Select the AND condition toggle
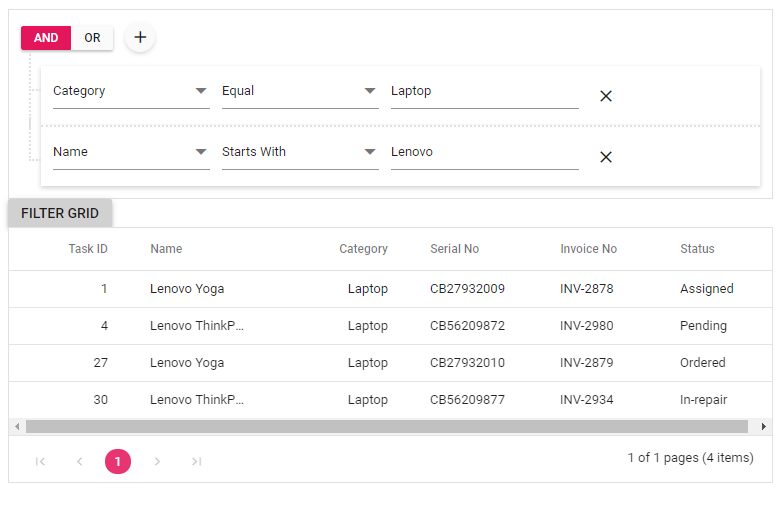781x505 pixels. click(46, 38)
